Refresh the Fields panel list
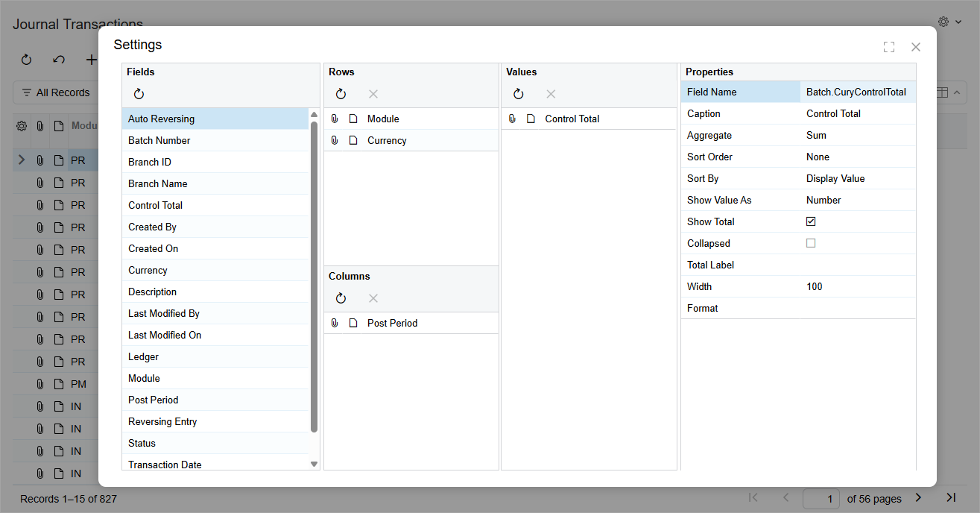This screenshot has height=513, width=980. point(139,94)
